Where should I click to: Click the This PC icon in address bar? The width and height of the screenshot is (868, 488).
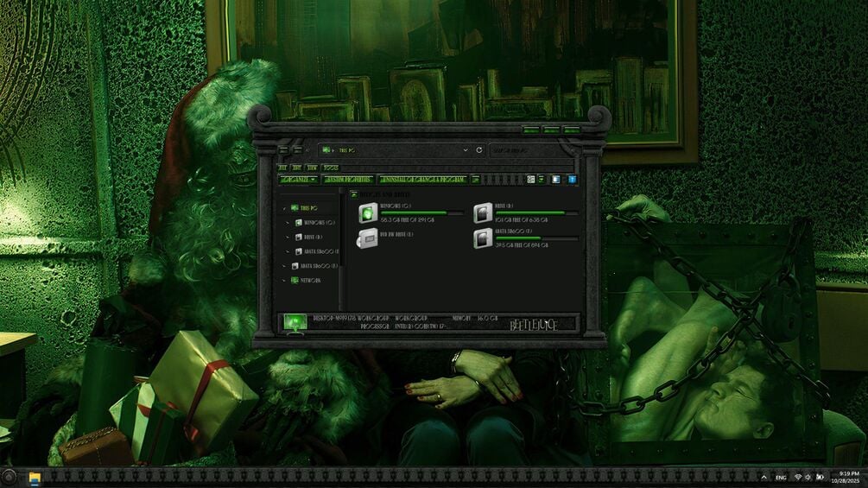(x=326, y=150)
